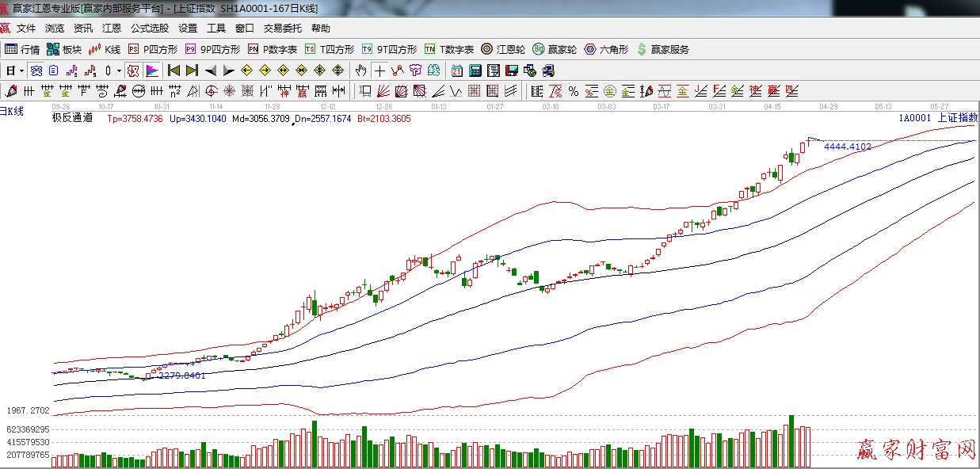Open the 公式选股 menu
The height and width of the screenshot is (469, 980).
pyautogui.click(x=150, y=29)
